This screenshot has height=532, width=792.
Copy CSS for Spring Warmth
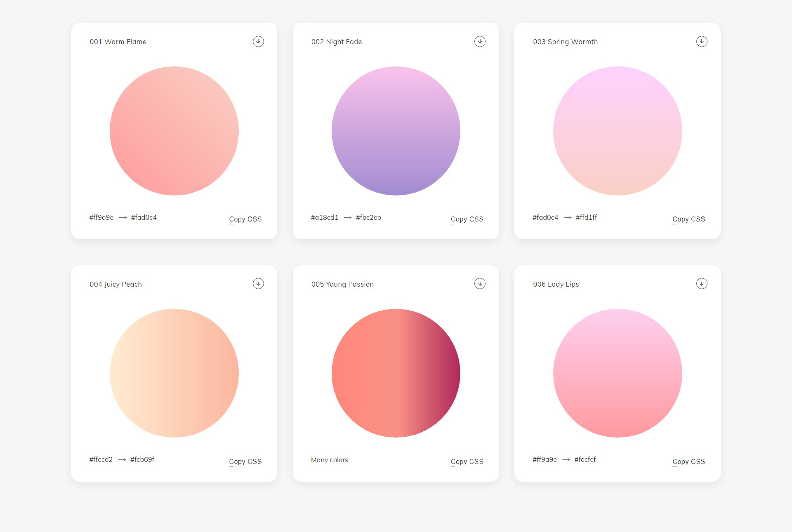tap(688, 219)
